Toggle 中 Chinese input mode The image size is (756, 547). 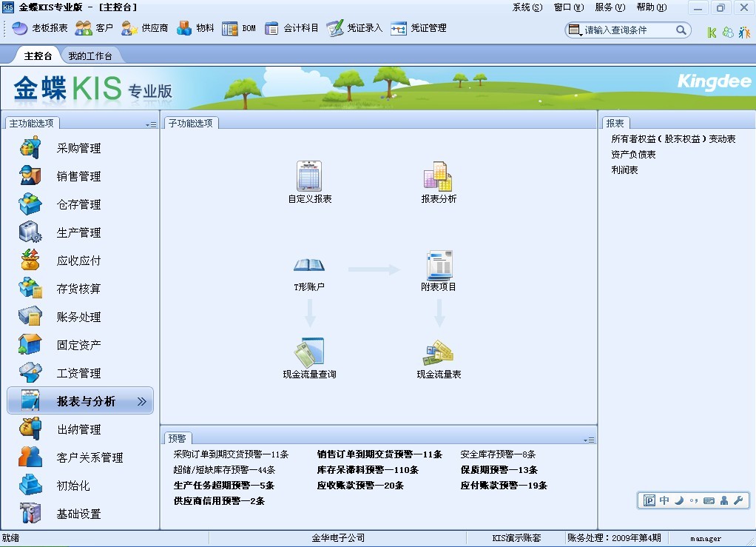(x=664, y=500)
